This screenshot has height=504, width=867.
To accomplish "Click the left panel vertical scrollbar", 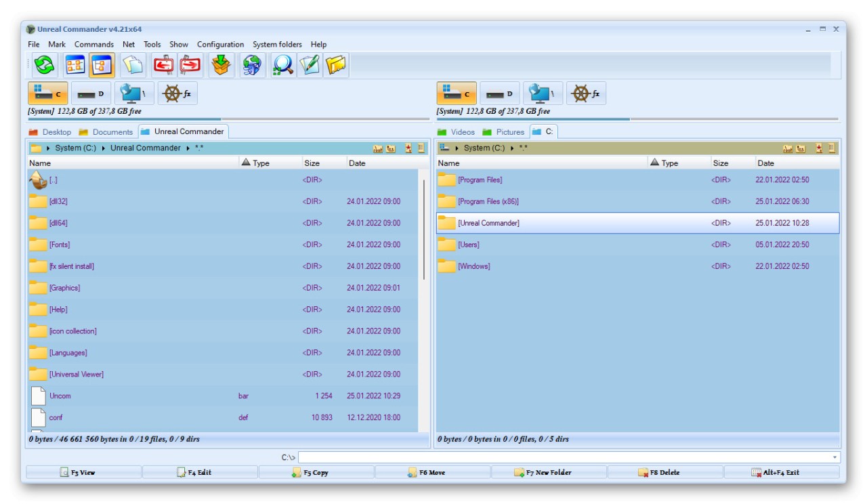I will pyautogui.click(x=424, y=230).
